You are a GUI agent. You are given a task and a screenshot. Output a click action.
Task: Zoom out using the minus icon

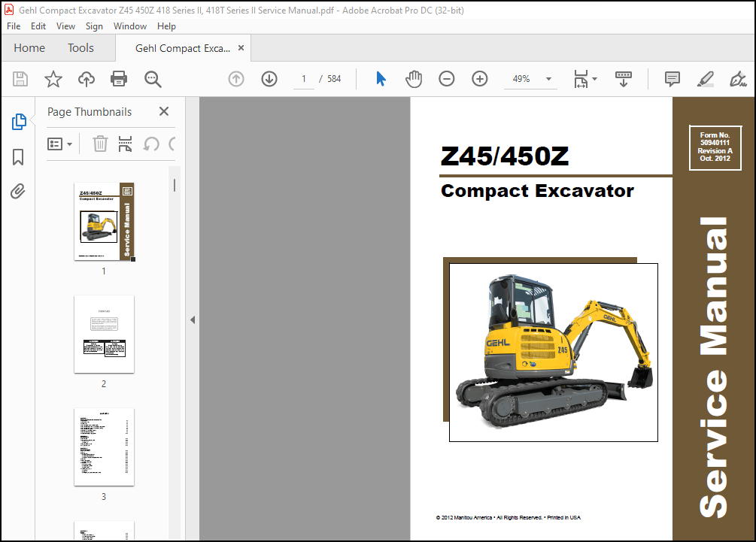[447, 78]
